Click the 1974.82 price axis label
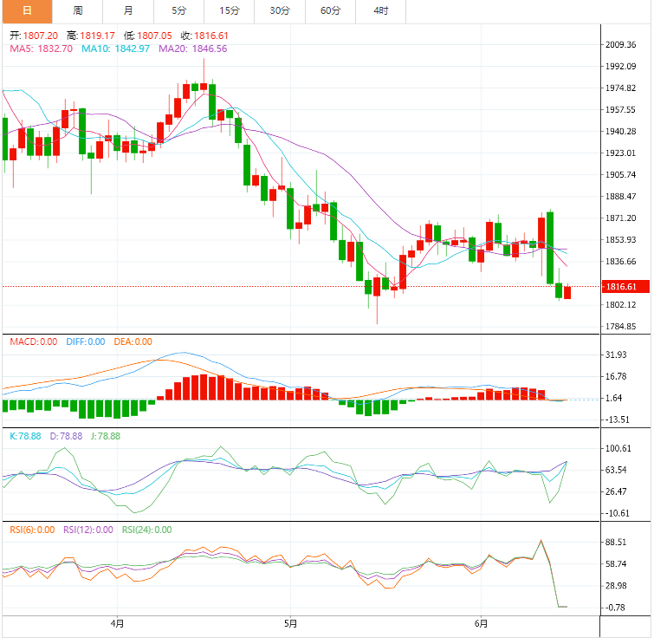The image size is (654, 644). click(620, 88)
